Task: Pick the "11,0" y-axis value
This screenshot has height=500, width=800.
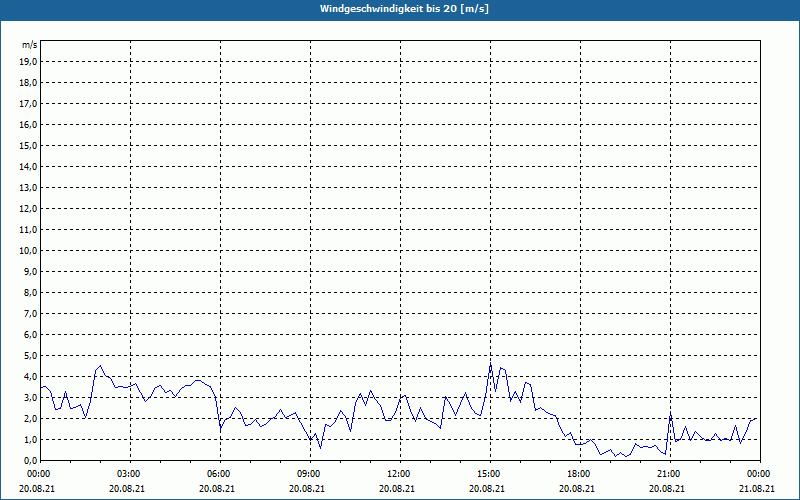Action: (29, 230)
